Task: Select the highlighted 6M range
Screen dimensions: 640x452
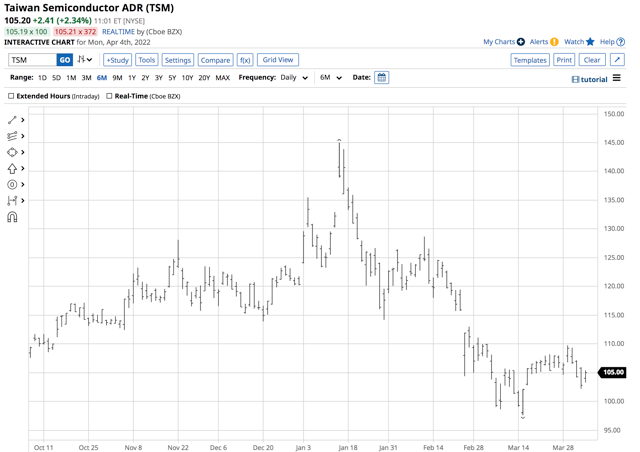Action: pyautogui.click(x=102, y=78)
